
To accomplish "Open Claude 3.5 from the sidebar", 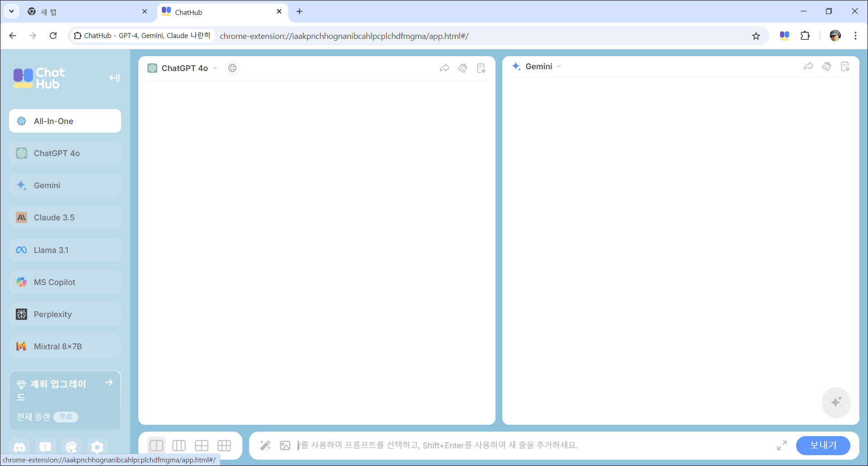I will click(x=65, y=218).
